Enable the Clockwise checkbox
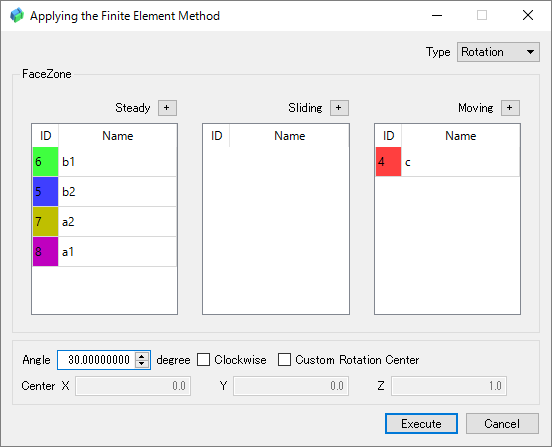552x447 pixels. (x=203, y=360)
